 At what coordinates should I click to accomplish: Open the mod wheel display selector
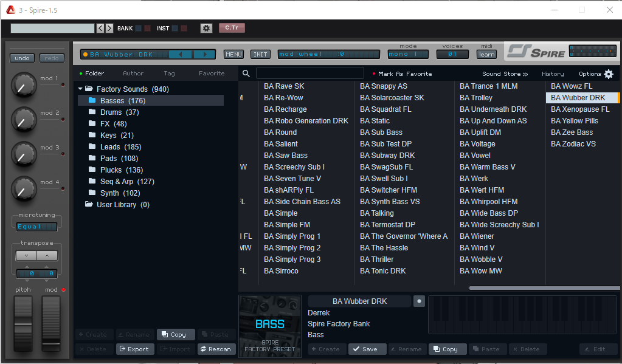coord(328,54)
